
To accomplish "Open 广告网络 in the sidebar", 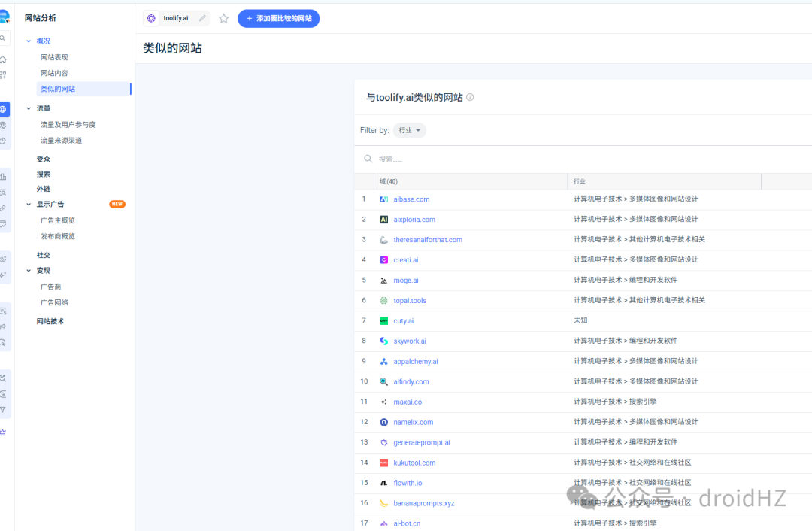I will click(54, 302).
